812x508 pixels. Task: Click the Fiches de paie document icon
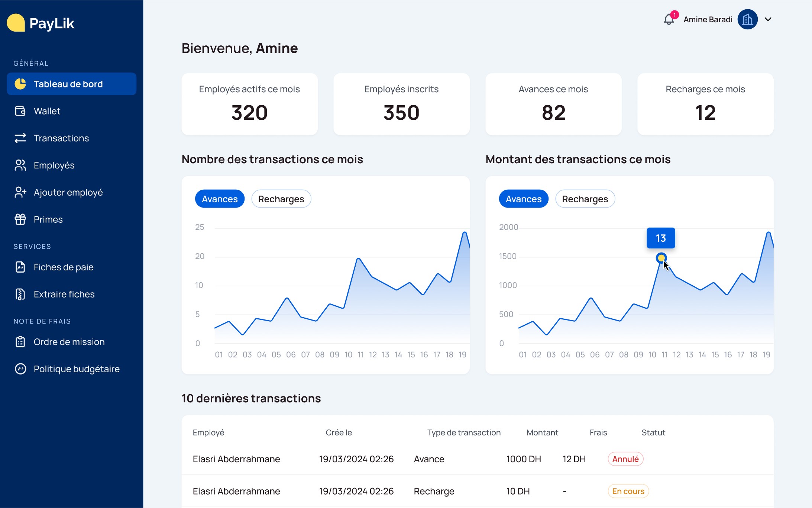20,267
